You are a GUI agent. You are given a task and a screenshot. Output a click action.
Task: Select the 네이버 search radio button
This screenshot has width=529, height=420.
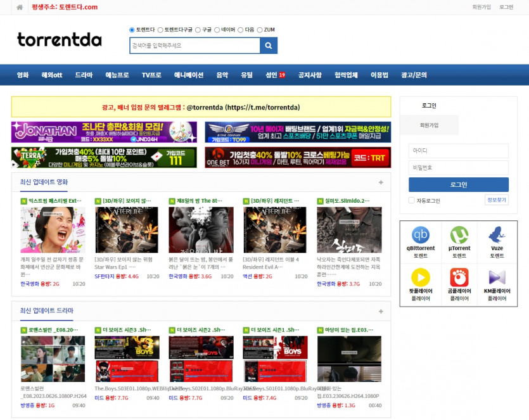point(217,30)
